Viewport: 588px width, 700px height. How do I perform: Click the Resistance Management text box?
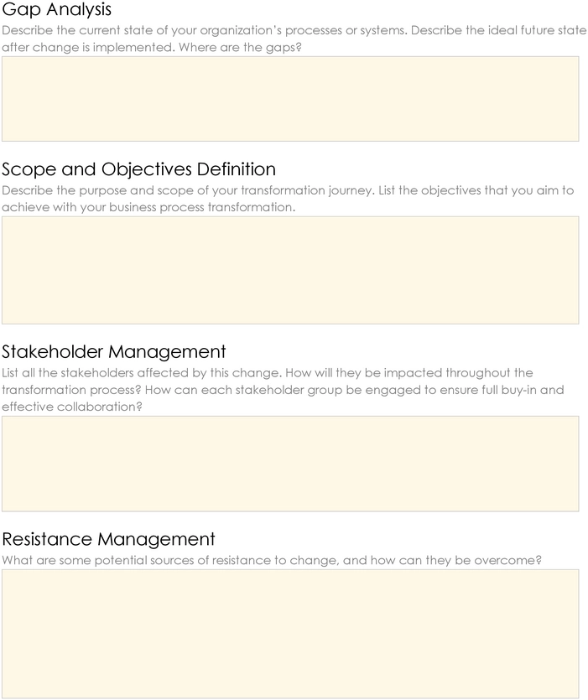tap(290, 634)
